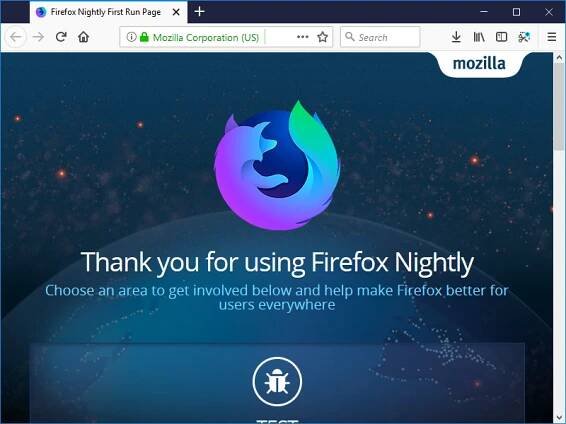Toggle the sidebar view
The width and height of the screenshot is (566, 424).
click(x=501, y=37)
